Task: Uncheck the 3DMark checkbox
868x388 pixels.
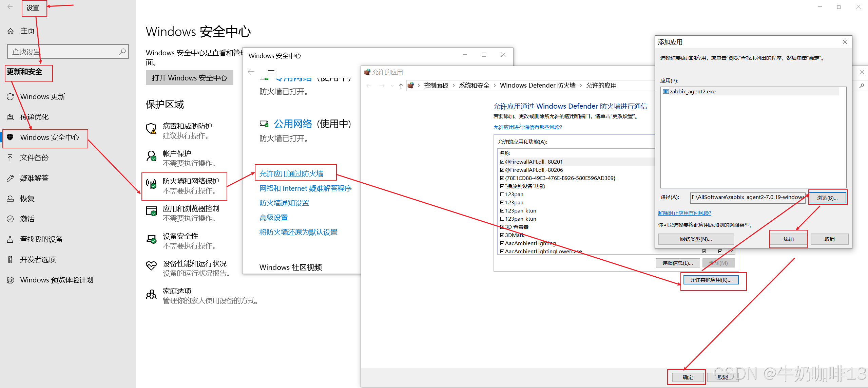Action: click(x=502, y=235)
